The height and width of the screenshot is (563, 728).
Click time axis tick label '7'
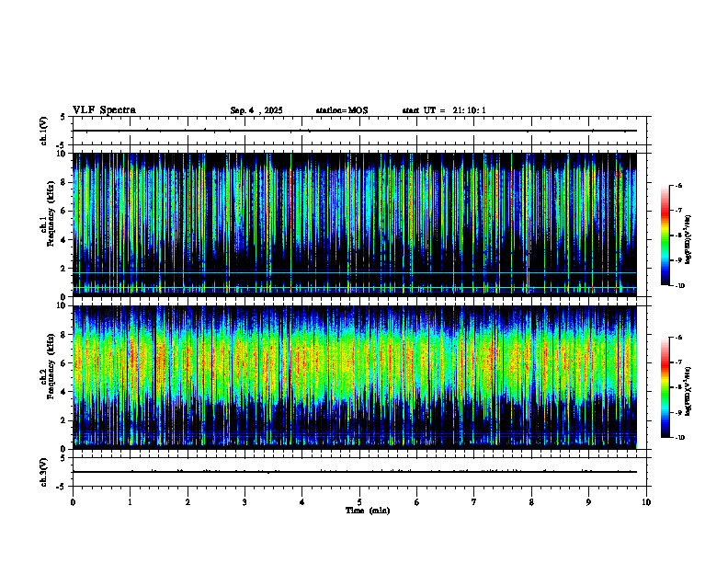[474, 502]
